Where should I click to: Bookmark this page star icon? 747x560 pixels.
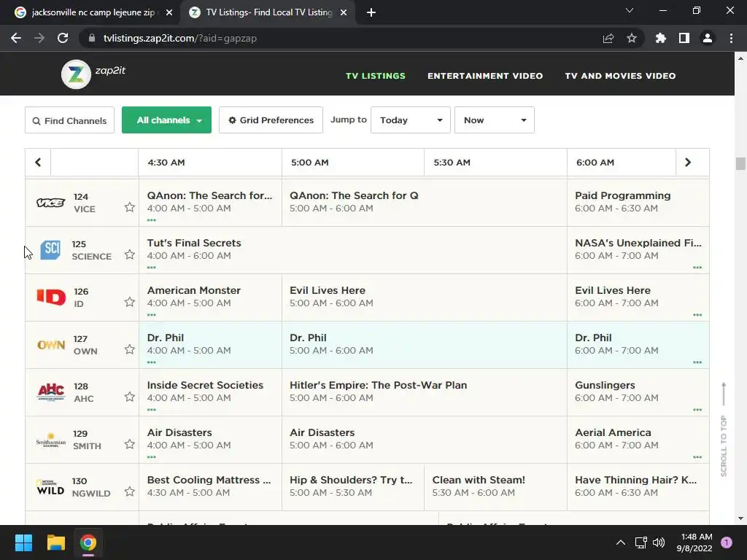(x=632, y=38)
